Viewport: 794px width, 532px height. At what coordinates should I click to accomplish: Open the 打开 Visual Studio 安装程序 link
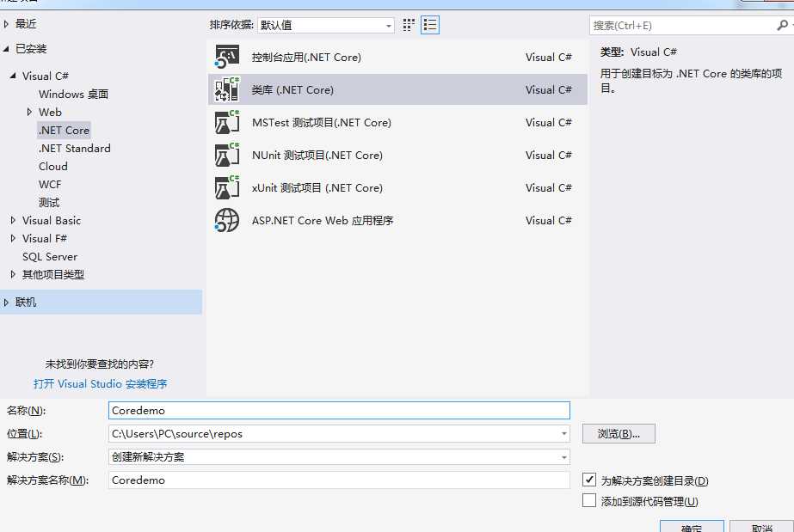101,384
